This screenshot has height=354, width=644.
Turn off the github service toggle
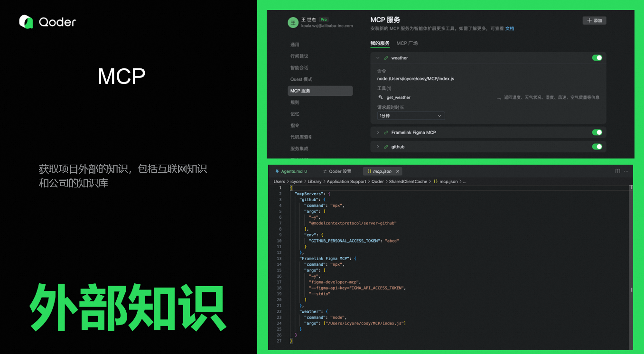point(597,147)
